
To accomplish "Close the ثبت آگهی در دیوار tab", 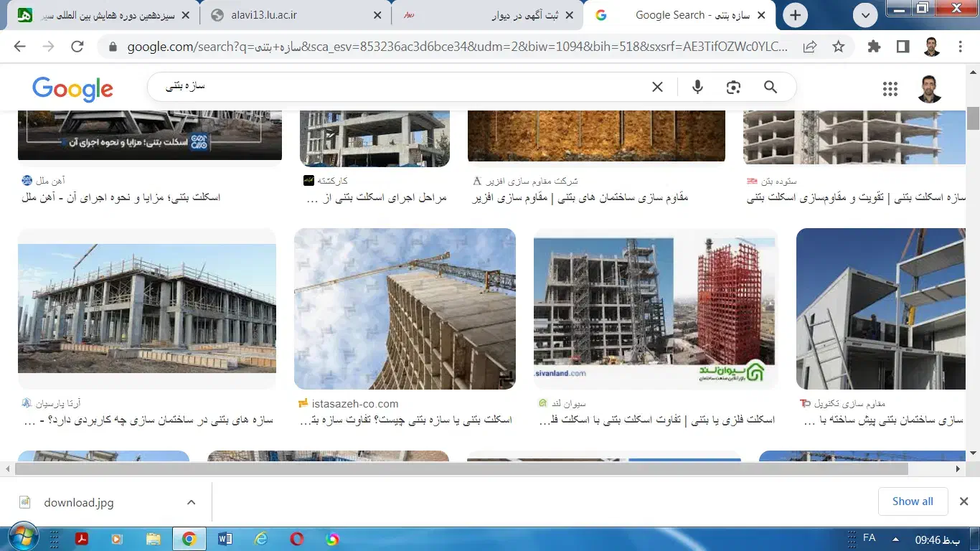I will tap(568, 15).
